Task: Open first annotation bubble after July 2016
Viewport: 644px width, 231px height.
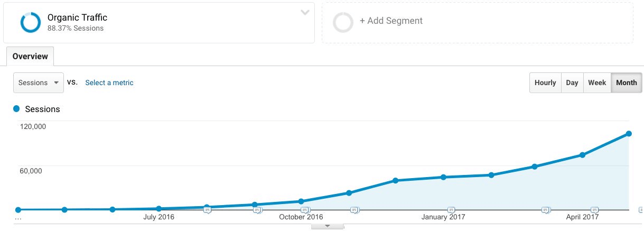Action: (207, 210)
